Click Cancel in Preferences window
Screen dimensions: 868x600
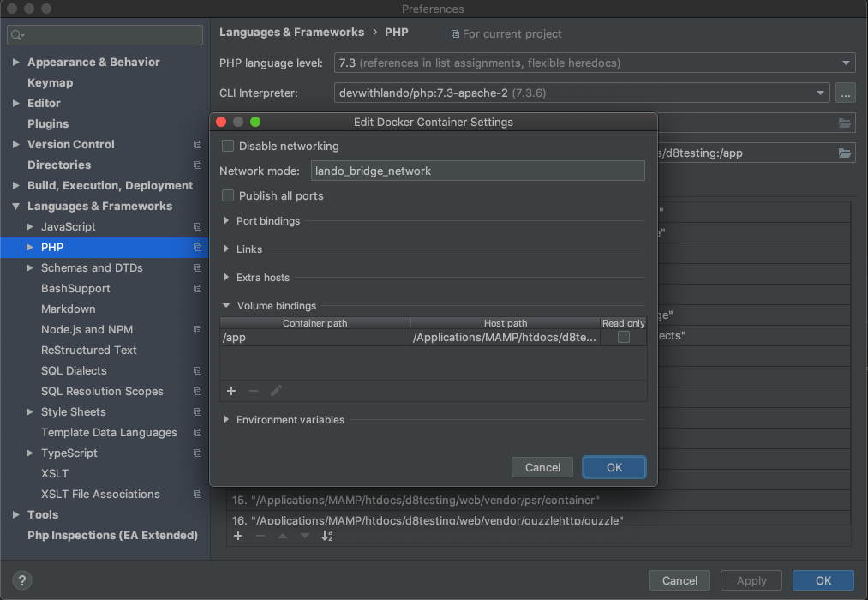(679, 580)
